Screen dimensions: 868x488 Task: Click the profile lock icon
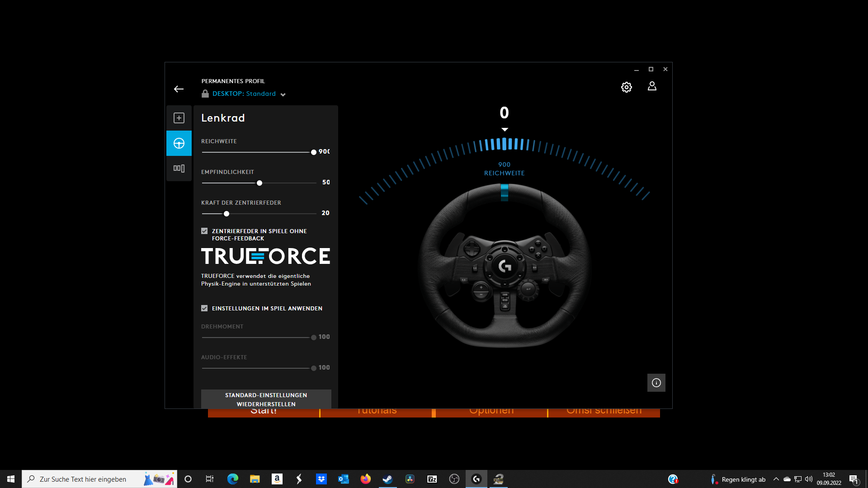pyautogui.click(x=205, y=94)
